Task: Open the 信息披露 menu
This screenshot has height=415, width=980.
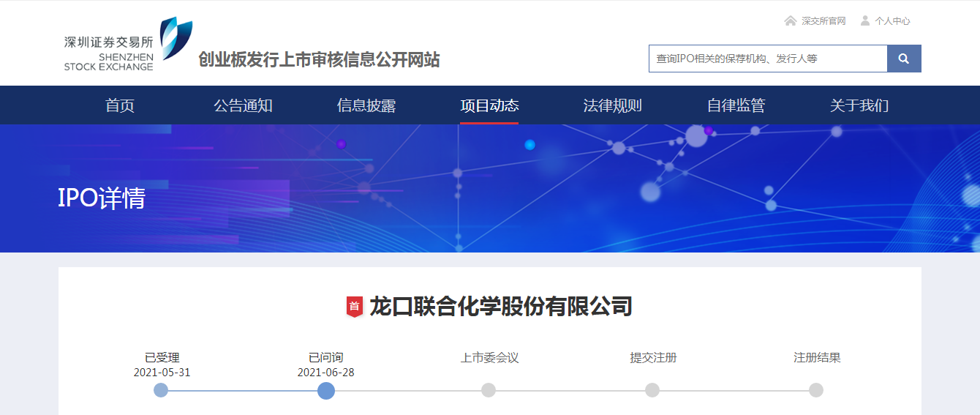Action: (x=366, y=105)
